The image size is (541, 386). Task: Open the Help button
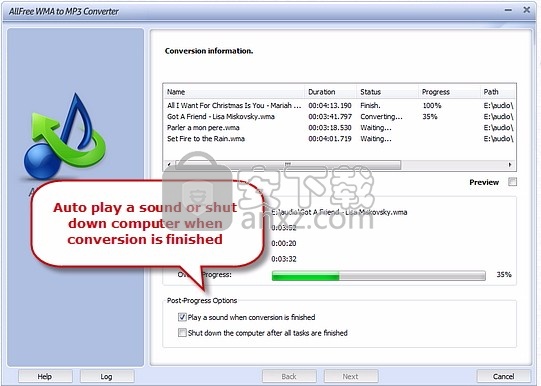[x=45, y=376]
